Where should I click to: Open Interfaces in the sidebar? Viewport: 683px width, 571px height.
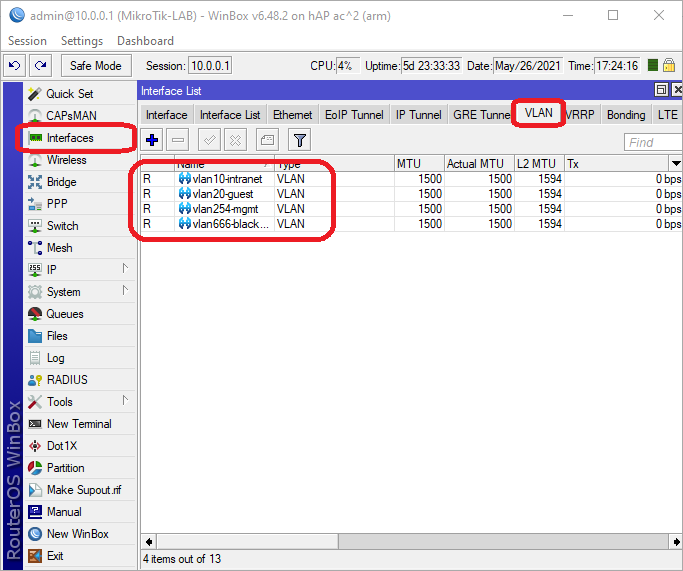tap(80, 138)
